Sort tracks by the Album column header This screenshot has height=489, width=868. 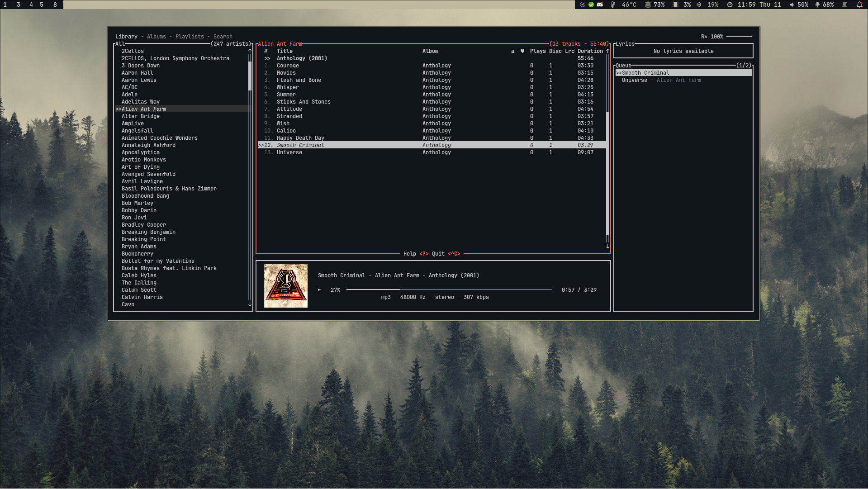tap(430, 51)
